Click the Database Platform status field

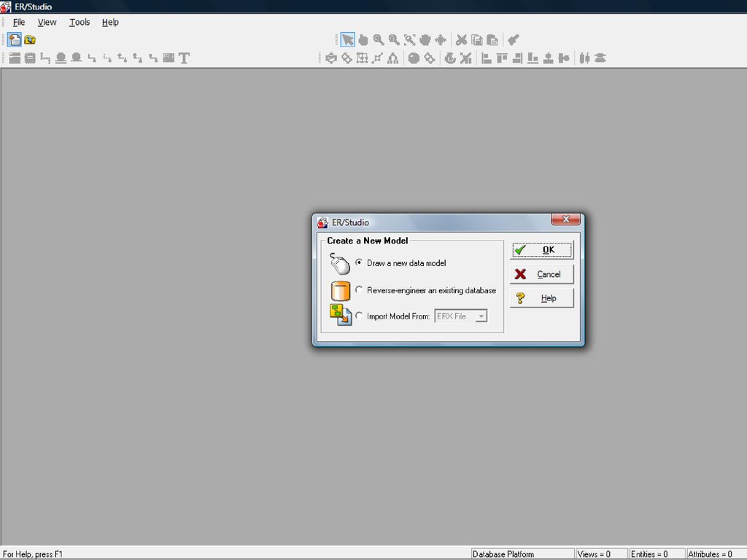pyautogui.click(x=522, y=554)
